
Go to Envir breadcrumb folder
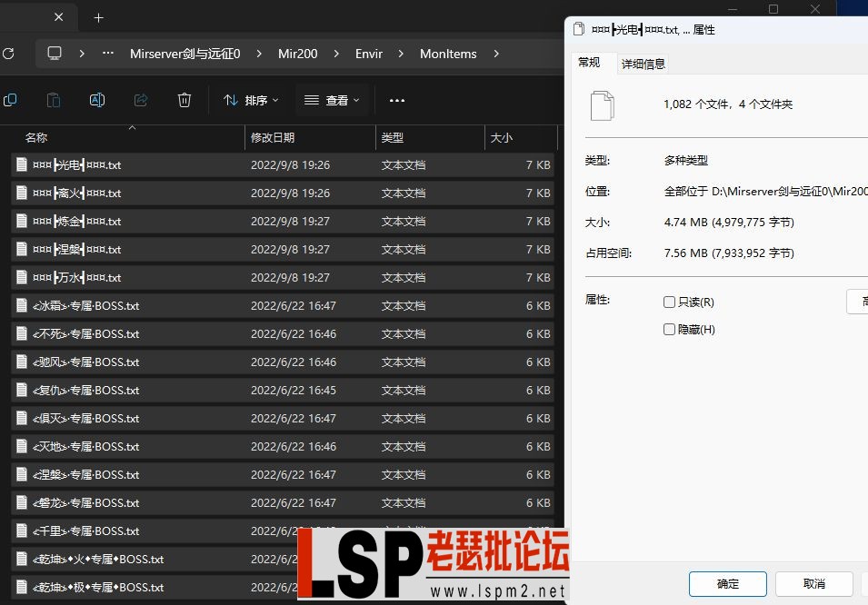point(369,54)
